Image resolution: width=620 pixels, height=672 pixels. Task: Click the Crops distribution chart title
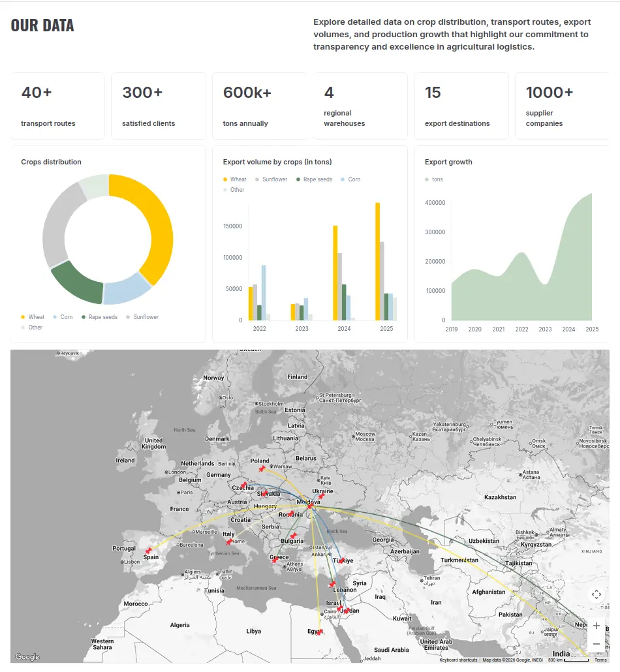pyautogui.click(x=51, y=162)
